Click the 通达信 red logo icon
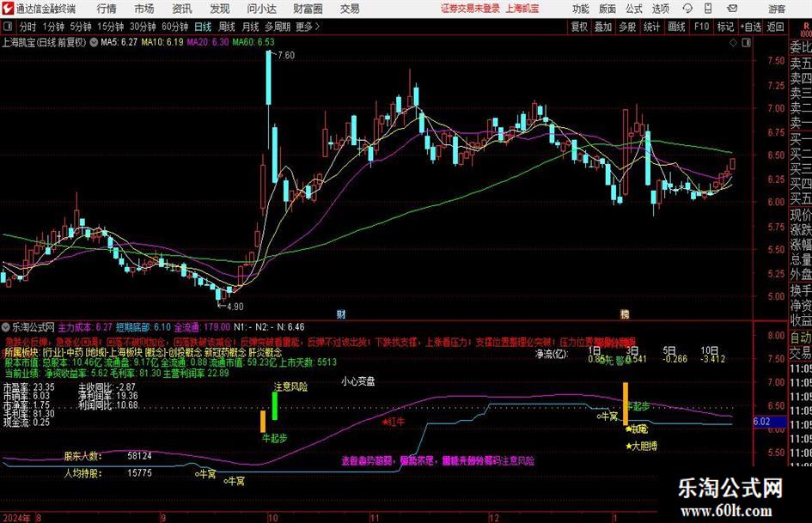 tap(7, 9)
